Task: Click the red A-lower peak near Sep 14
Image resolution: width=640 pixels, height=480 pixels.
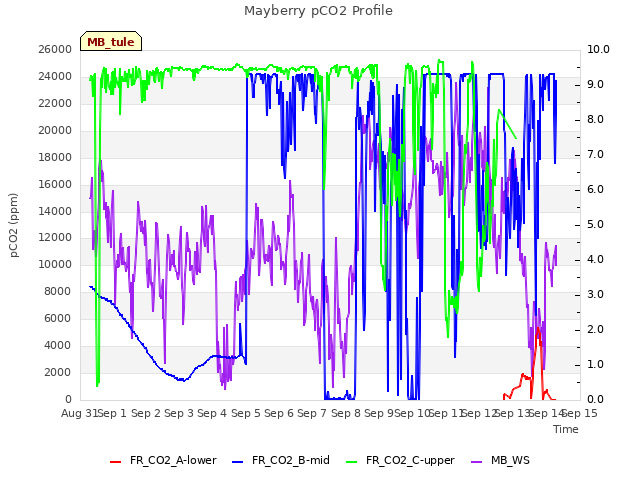Action: coord(538,329)
